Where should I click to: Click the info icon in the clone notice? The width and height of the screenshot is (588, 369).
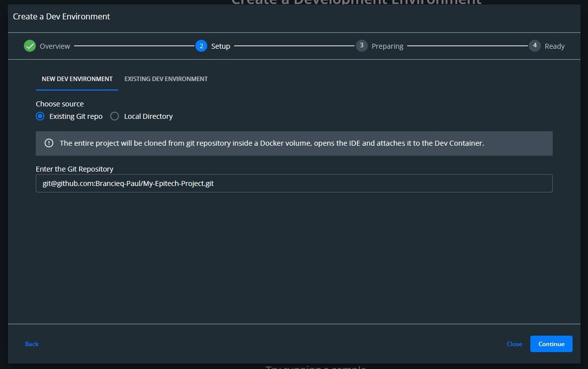click(x=49, y=143)
